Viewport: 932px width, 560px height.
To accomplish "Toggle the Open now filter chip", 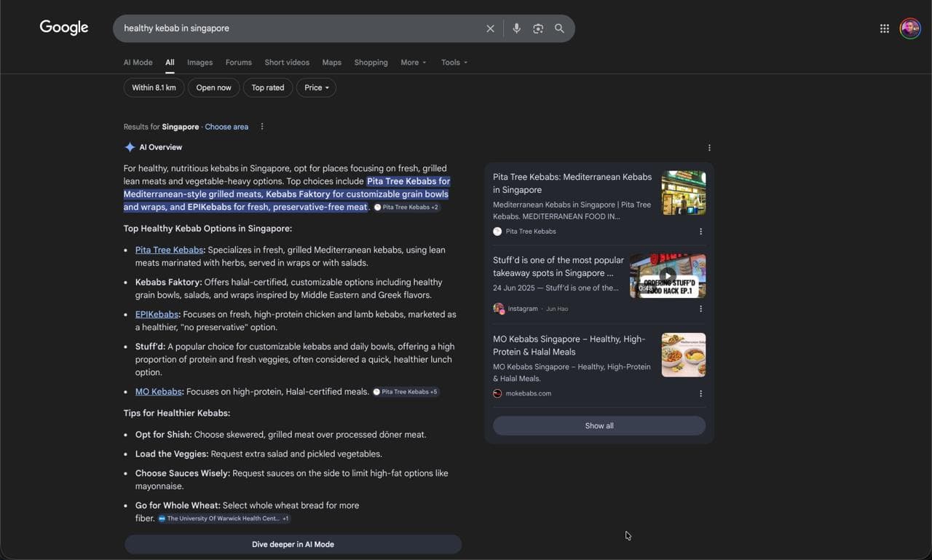I will 213,87.
